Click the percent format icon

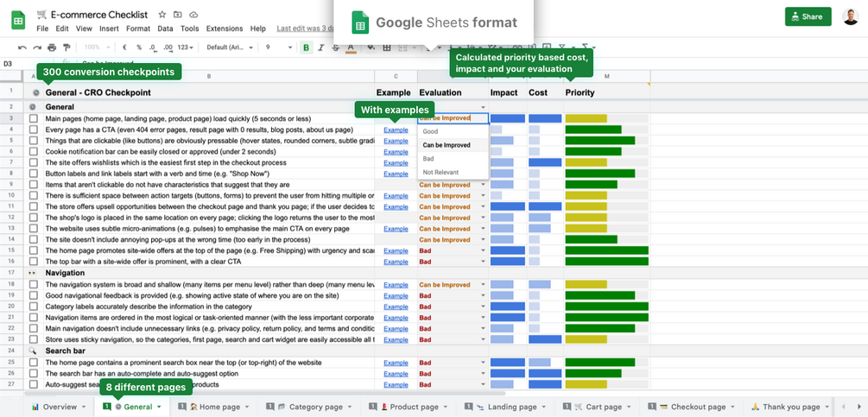[x=139, y=47]
